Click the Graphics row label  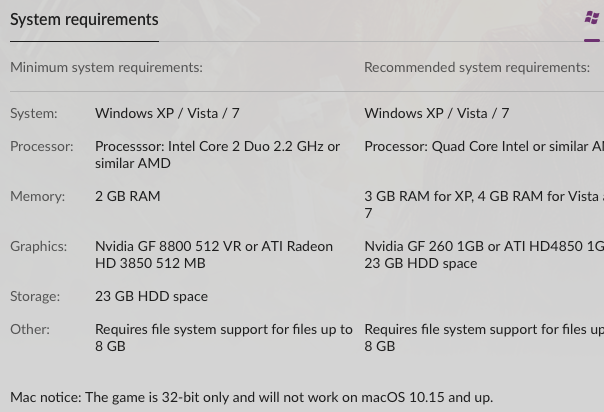click(39, 246)
